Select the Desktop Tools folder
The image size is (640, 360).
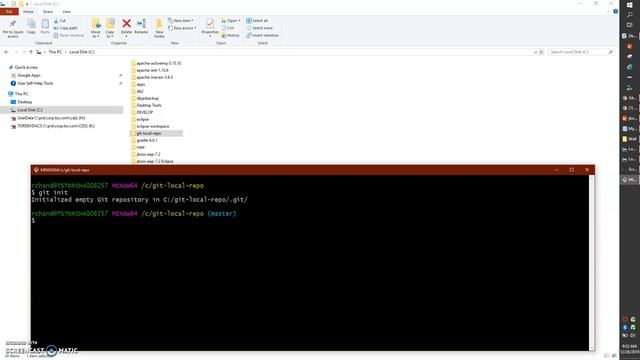pyautogui.click(x=149, y=105)
